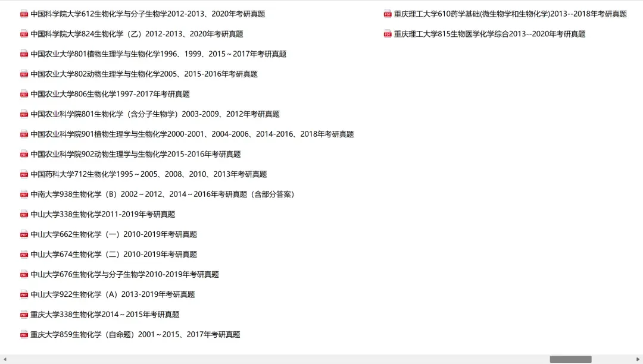This screenshot has height=364, width=643.
Task: Click PDF icon for 中山大学676生物化学与分子生物学
Action: [24, 275]
